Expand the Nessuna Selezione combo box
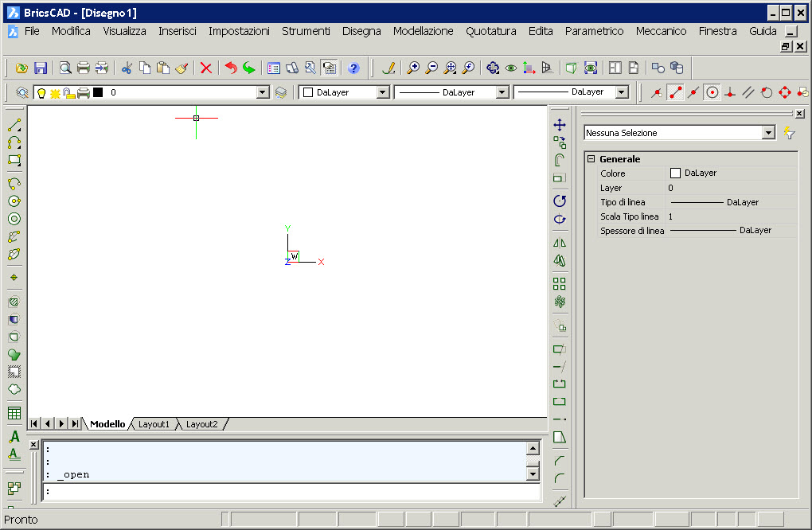812x530 pixels. 767,133
